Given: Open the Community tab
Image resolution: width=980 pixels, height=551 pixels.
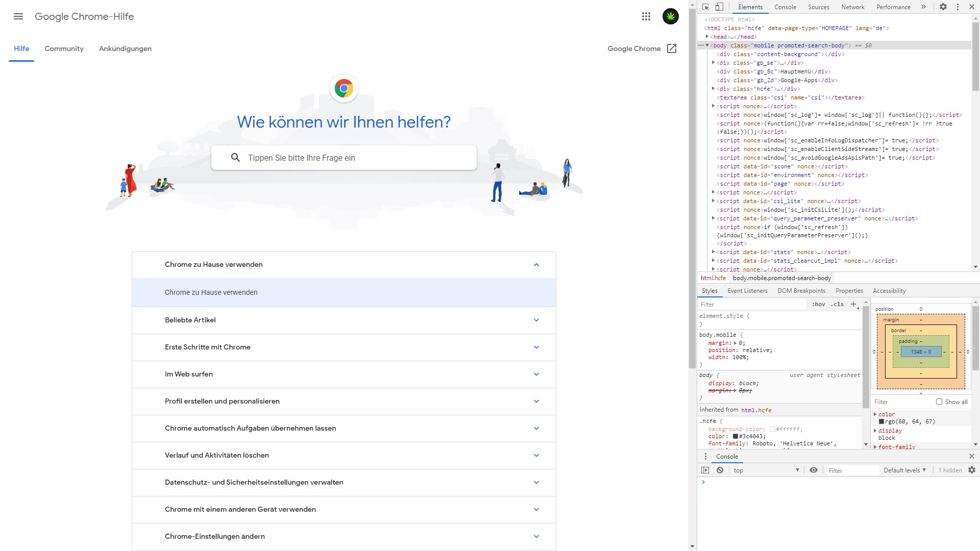Looking at the screenshot, I should pos(64,48).
